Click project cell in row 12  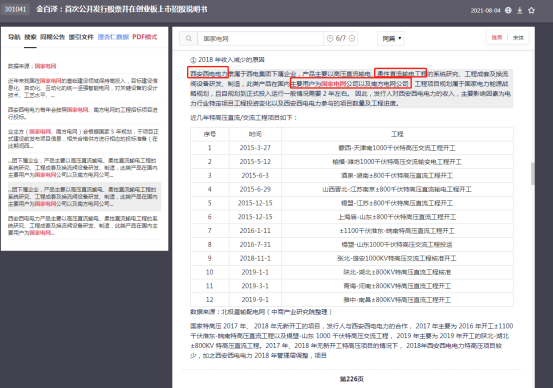[397, 299]
